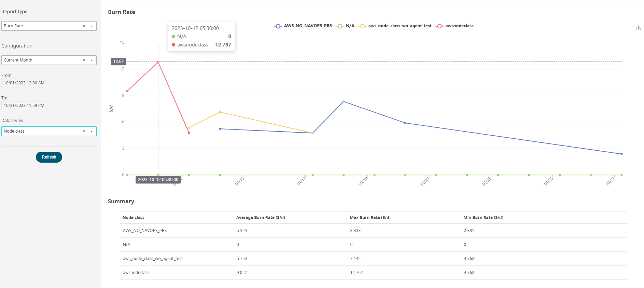Clear the Node class data series selection
The height and width of the screenshot is (288, 644).
(84, 131)
